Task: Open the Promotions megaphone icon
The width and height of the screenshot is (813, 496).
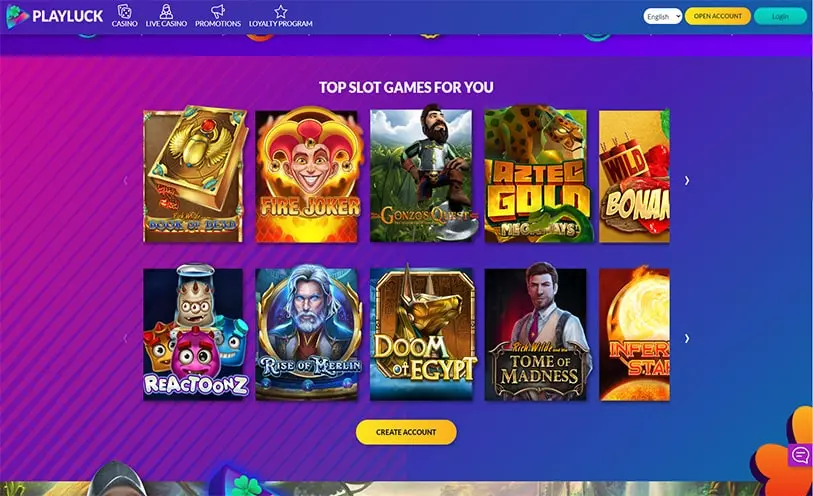Action: 218,11
